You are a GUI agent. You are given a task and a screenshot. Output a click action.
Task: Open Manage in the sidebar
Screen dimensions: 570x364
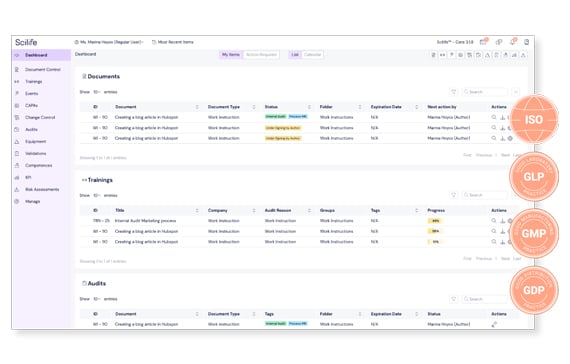(32, 201)
